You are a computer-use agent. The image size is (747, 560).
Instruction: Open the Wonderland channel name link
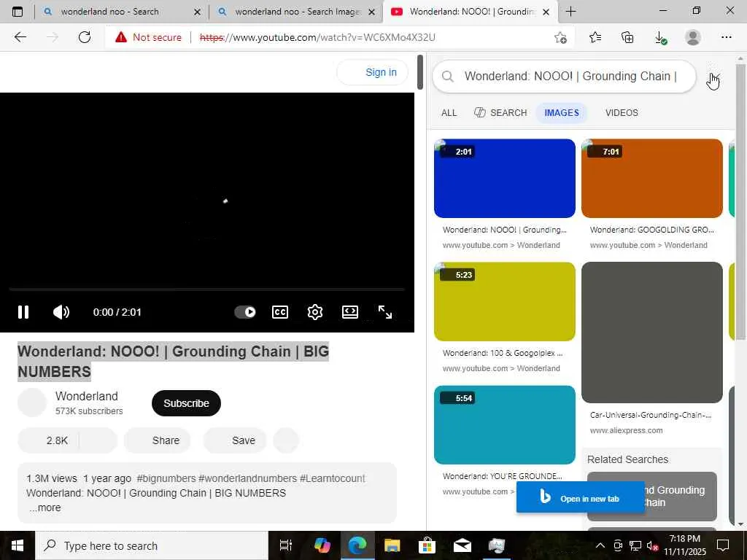coord(87,396)
